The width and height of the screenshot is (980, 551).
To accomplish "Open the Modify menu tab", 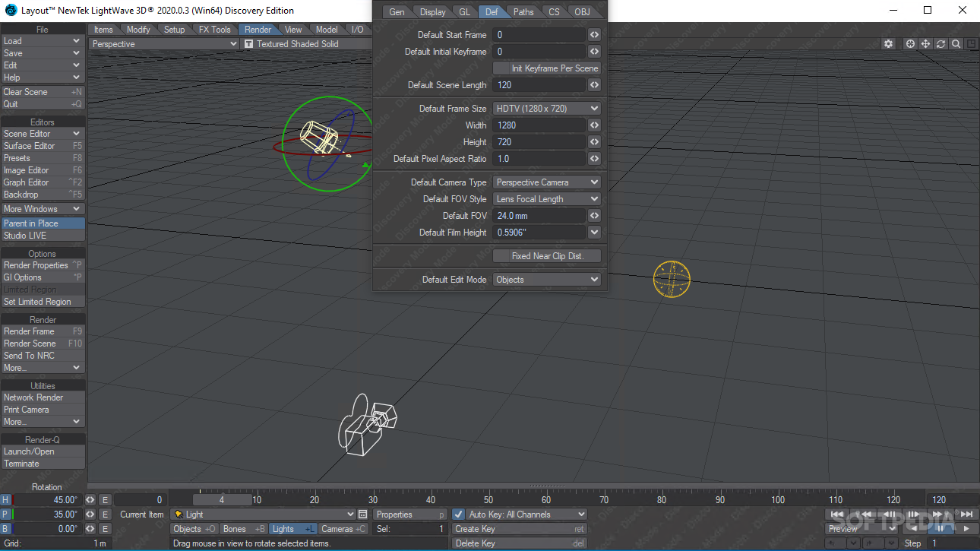I will (138, 30).
